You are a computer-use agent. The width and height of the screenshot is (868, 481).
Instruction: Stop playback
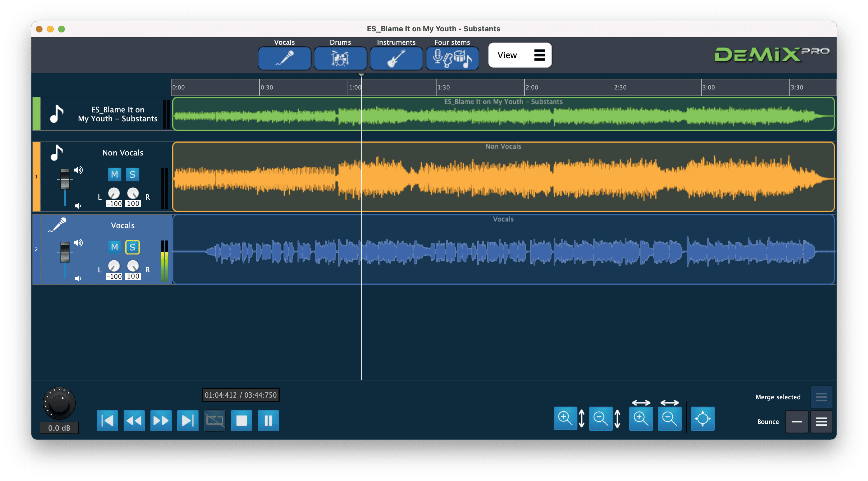[242, 420]
